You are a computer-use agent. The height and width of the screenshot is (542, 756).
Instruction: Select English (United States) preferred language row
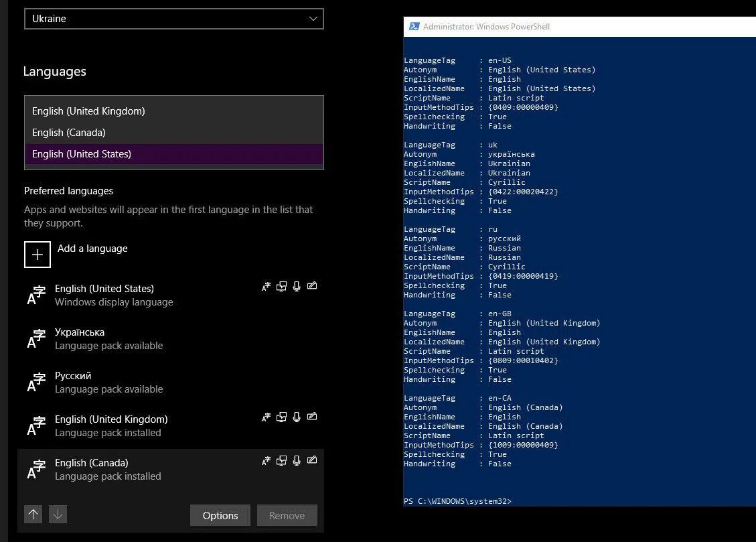(x=171, y=295)
